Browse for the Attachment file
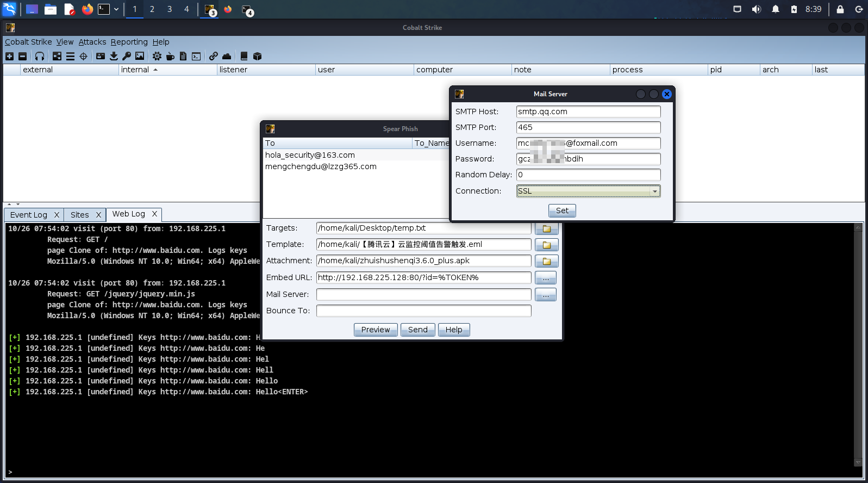The height and width of the screenshot is (483, 868). point(546,261)
